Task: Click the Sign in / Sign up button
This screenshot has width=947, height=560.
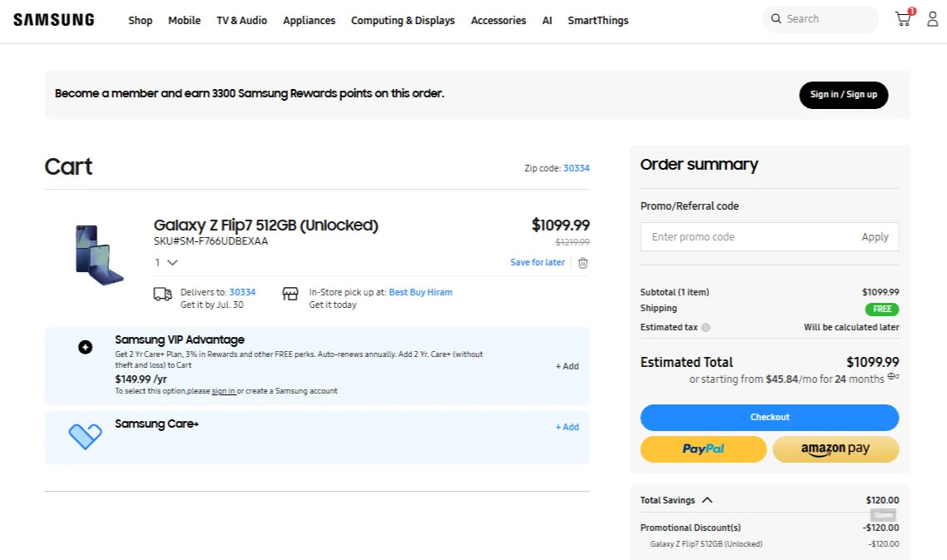Action: (844, 95)
